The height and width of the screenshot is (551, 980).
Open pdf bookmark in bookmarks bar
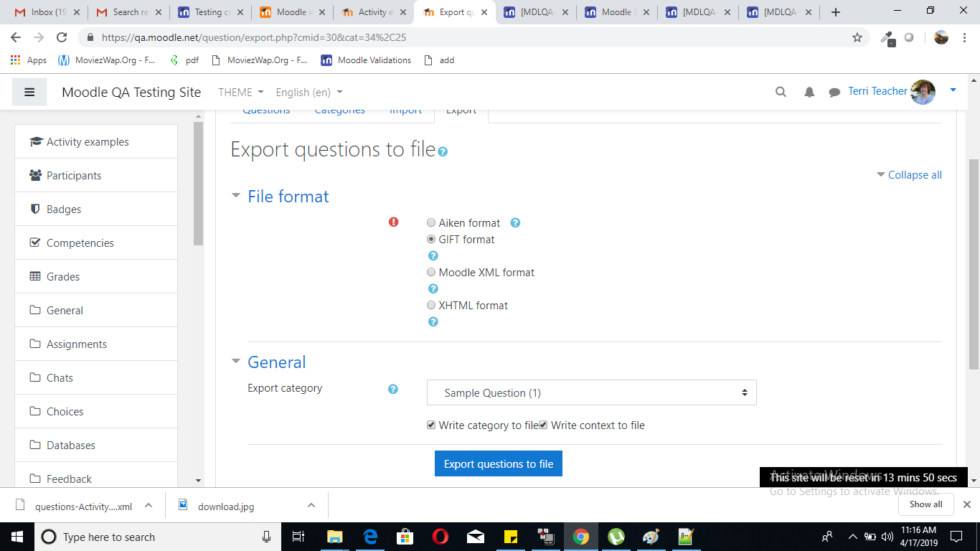184,60
